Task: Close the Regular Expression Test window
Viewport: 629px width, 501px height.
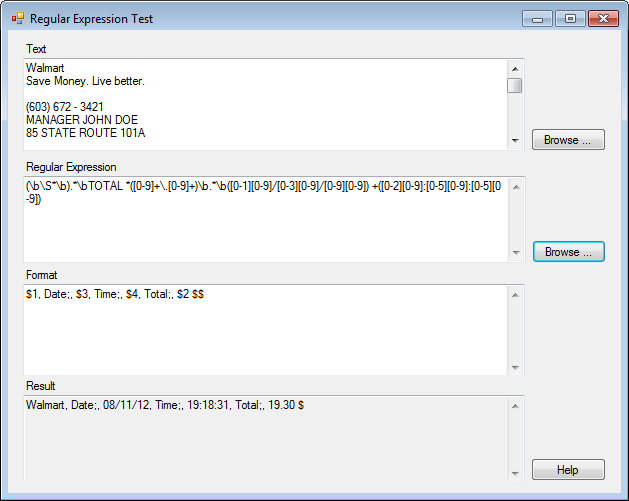Action: tap(603, 18)
